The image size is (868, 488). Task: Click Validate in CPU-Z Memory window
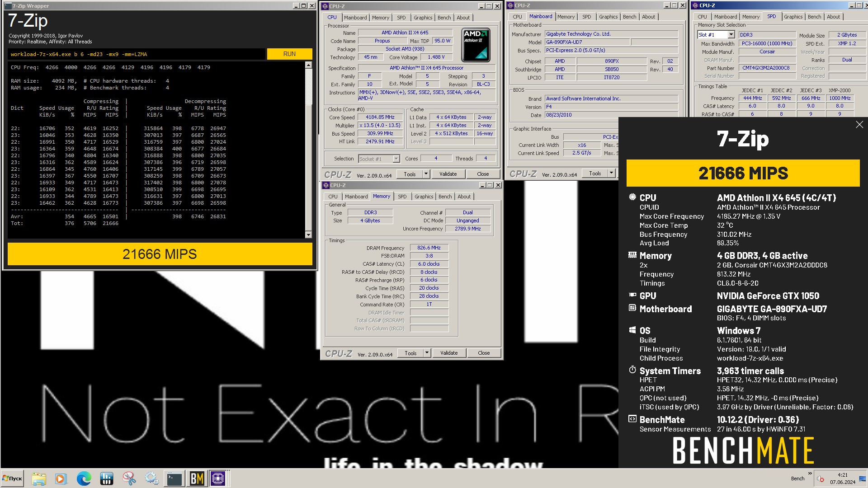click(x=449, y=353)
